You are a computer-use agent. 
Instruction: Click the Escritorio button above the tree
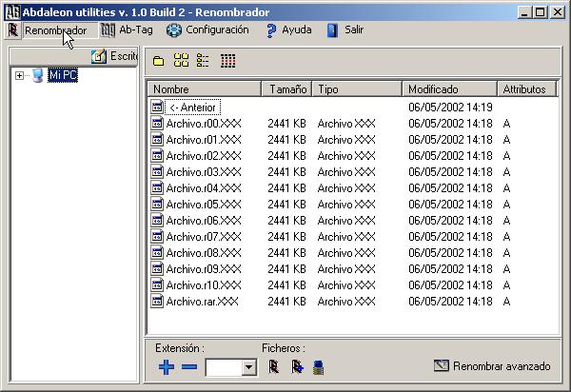click(114, 57)
